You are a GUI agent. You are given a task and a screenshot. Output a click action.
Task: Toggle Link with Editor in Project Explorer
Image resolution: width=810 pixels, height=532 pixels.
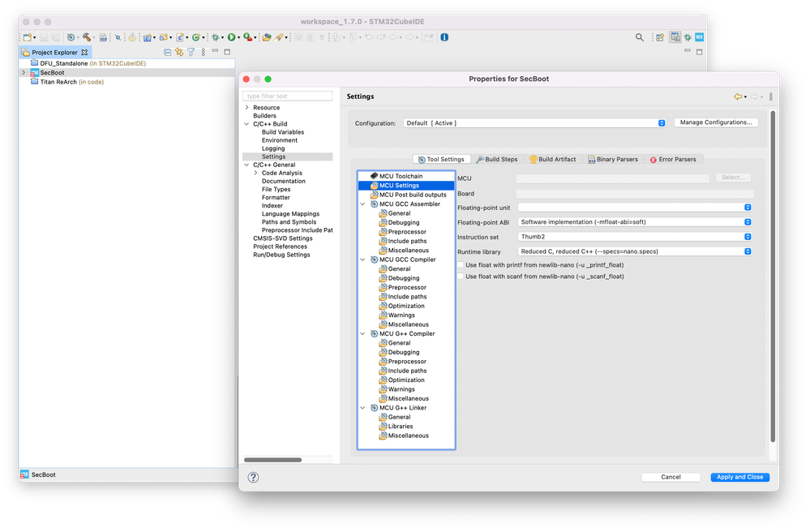[179, 52]
